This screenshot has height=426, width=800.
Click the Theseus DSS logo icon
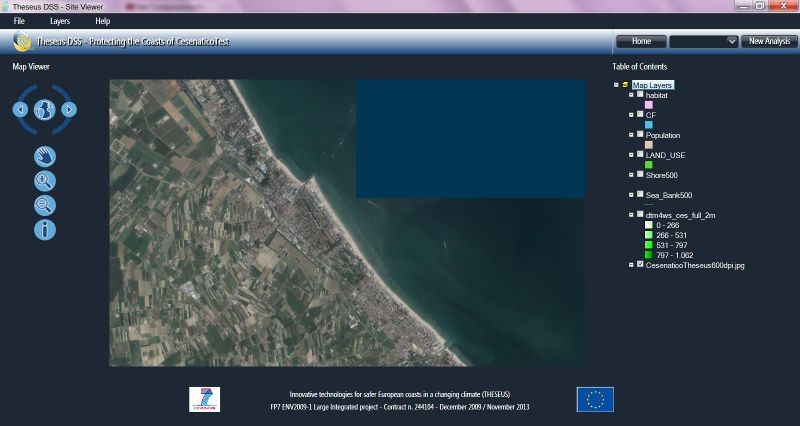click(22, 42)
